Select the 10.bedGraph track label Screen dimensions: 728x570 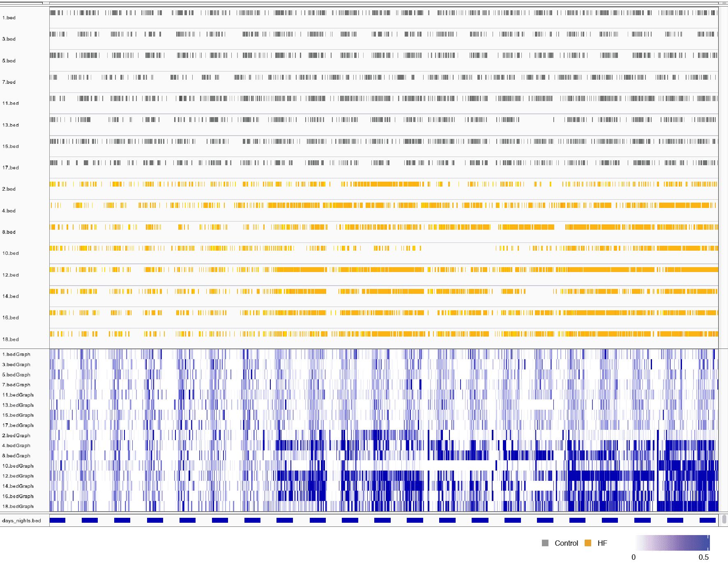tap(18, 466)
